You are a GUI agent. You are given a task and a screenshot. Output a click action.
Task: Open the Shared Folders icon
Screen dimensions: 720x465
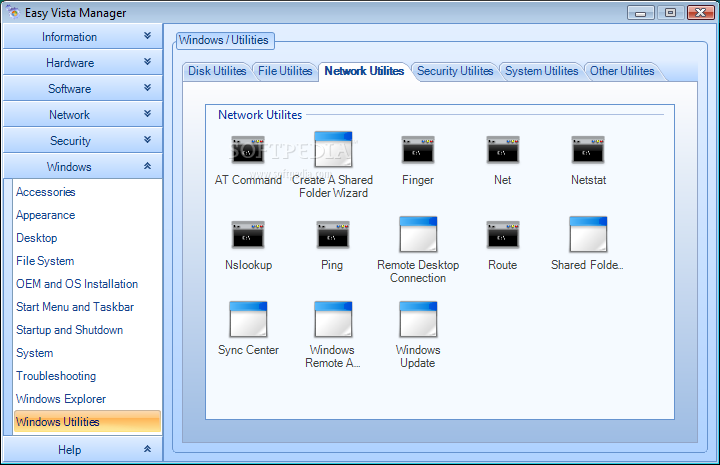tap(588, 234)
